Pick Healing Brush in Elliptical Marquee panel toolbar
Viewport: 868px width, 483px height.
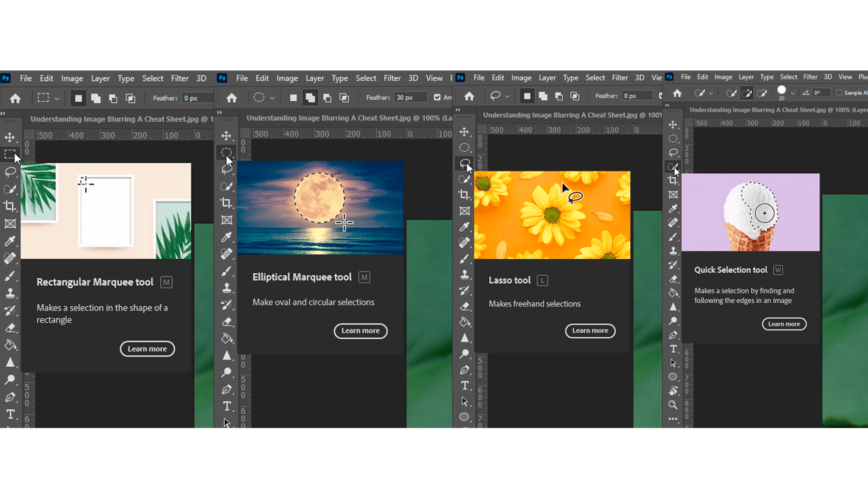coord(226,254)
